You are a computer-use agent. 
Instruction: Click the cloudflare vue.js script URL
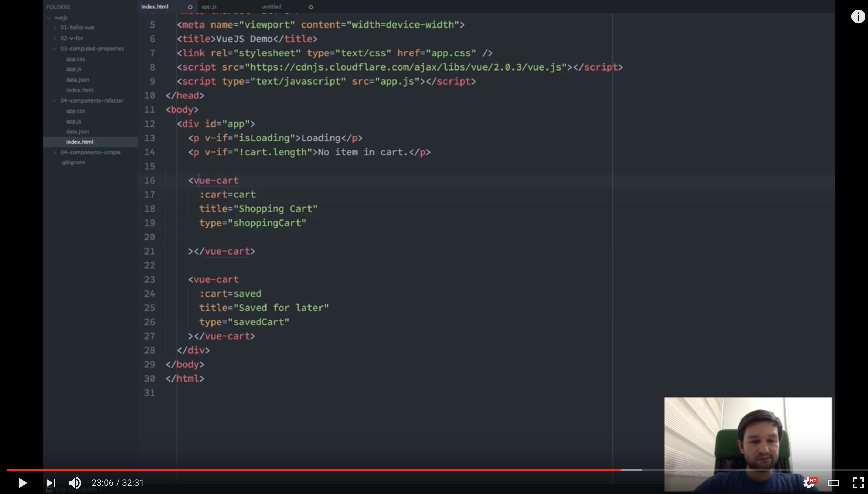(x=405, y=67)
